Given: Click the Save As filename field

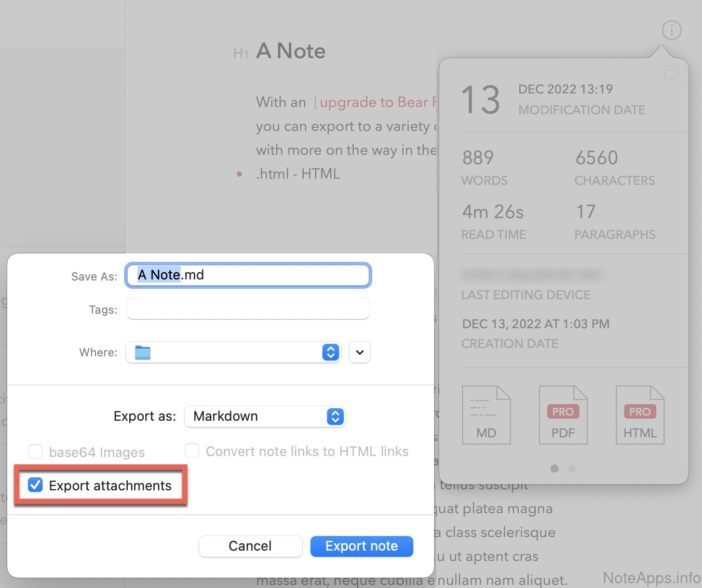Looking at the screenshot, I should 248,275.
